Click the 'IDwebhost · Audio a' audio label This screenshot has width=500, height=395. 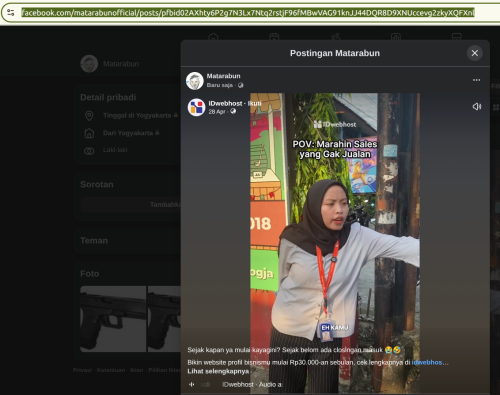click(x=252, y=384)
